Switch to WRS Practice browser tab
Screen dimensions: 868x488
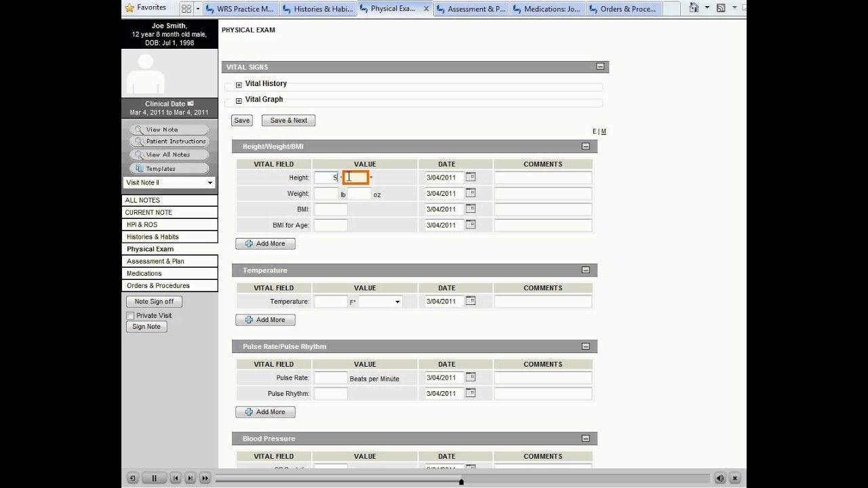[239, 9]
